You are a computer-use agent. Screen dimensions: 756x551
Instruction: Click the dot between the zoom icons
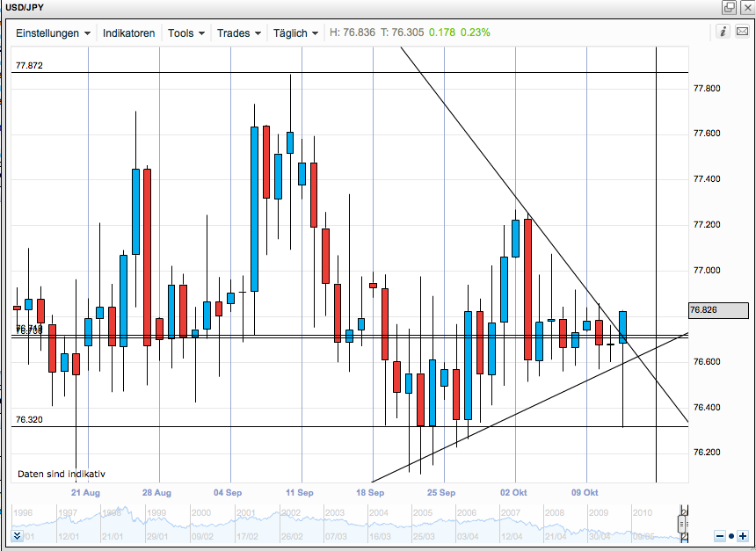click(x=731, y=536)
